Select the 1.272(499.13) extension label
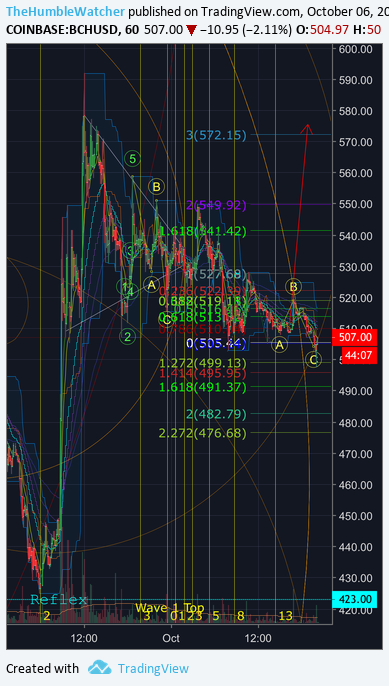Screen dimensions: 389x686 click(203, 363)
